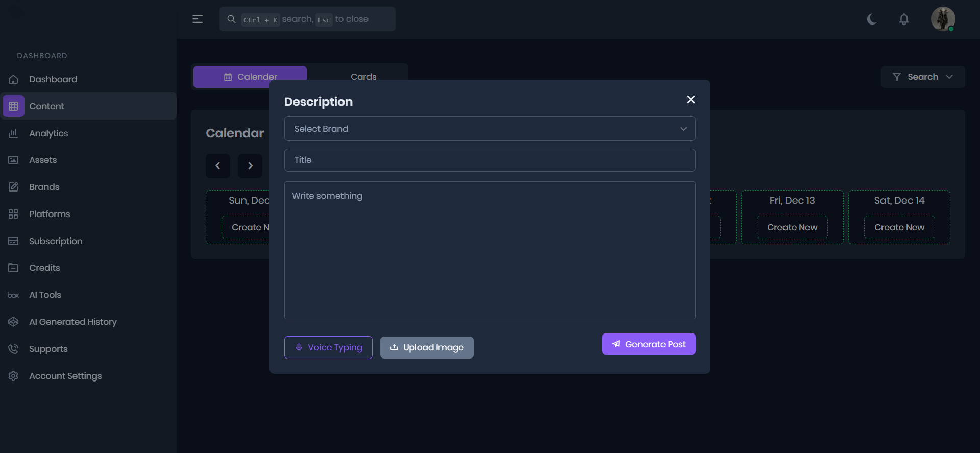Open Analytics from the sidebar

coord(48,133)
